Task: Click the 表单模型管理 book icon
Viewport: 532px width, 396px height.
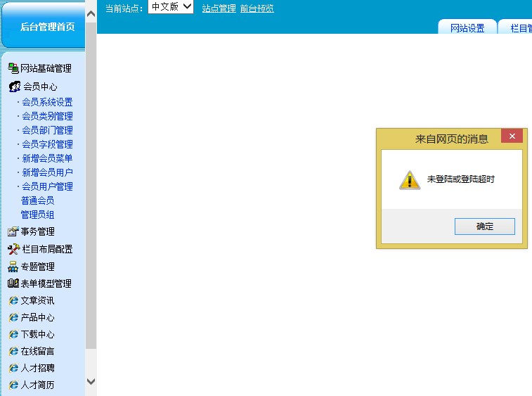Action: 13,283
